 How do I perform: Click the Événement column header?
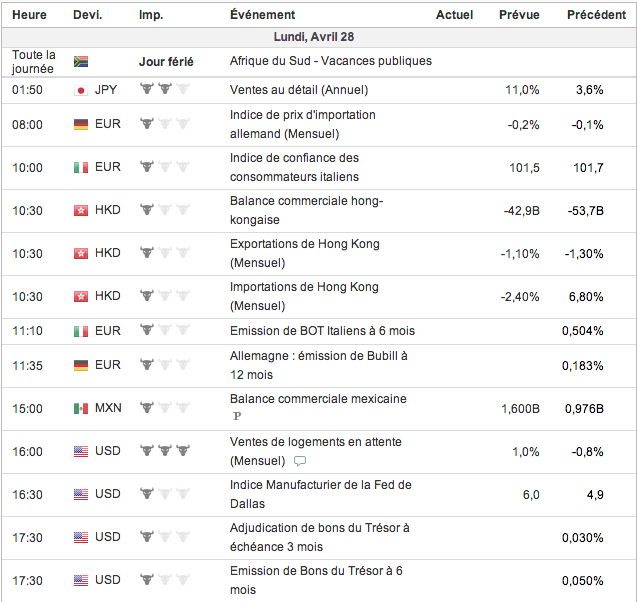[x=262, y=15]
